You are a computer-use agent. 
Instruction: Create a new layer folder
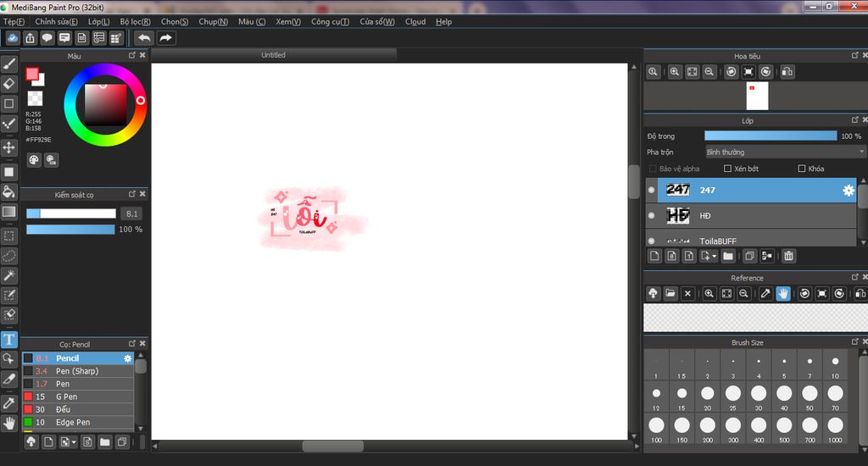728,256
